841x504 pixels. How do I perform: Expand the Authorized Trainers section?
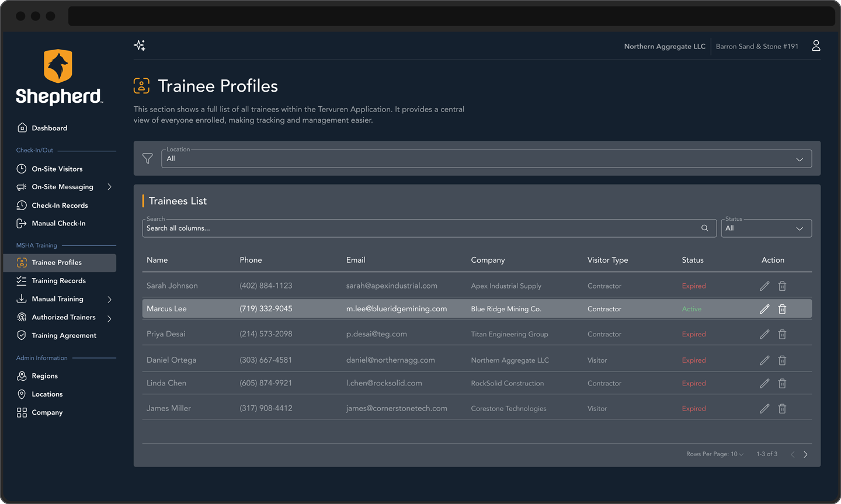coord(109,317)
